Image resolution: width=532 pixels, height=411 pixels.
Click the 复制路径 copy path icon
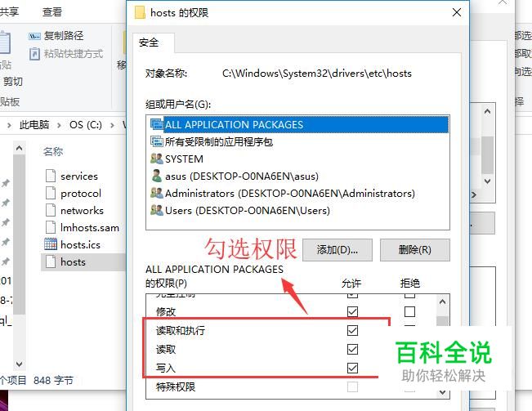coord(34,36)
